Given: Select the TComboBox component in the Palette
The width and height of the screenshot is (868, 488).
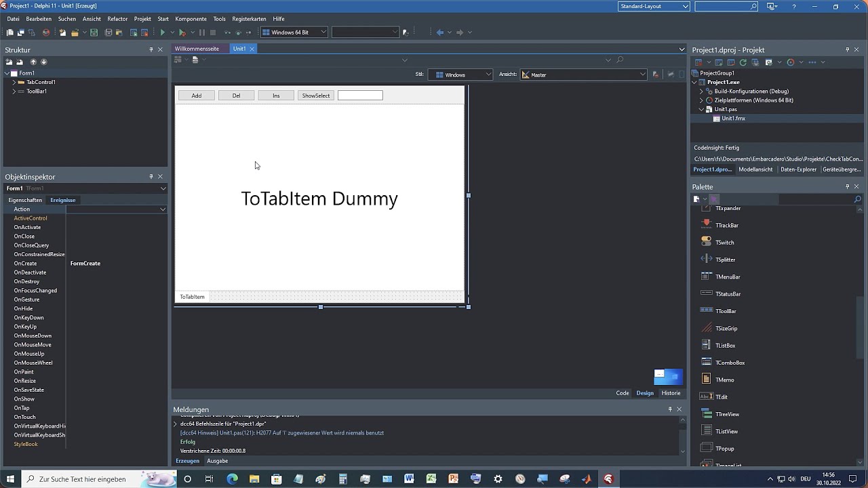Looking at the screenshot, I should pos(730,363).
